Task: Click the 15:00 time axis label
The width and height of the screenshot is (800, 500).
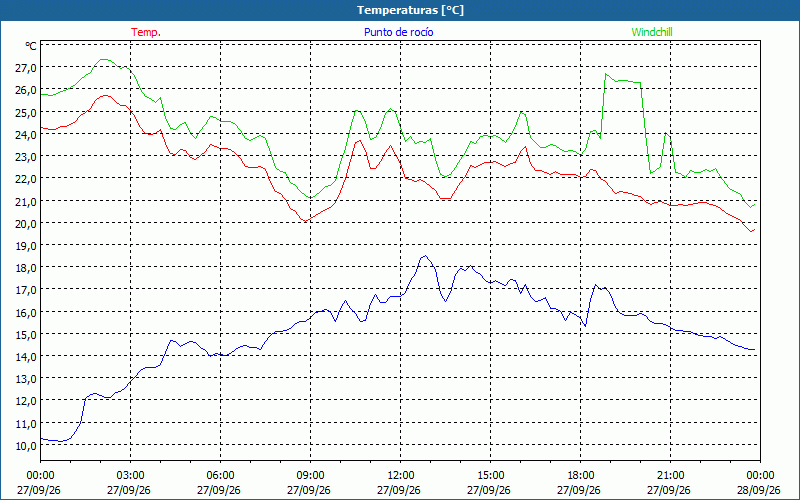Action: click(x=490, y=476)
